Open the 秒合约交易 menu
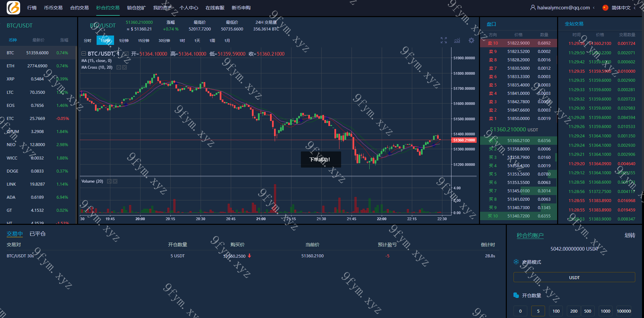The width and height of the screenshot is (644, 318). 108,8
